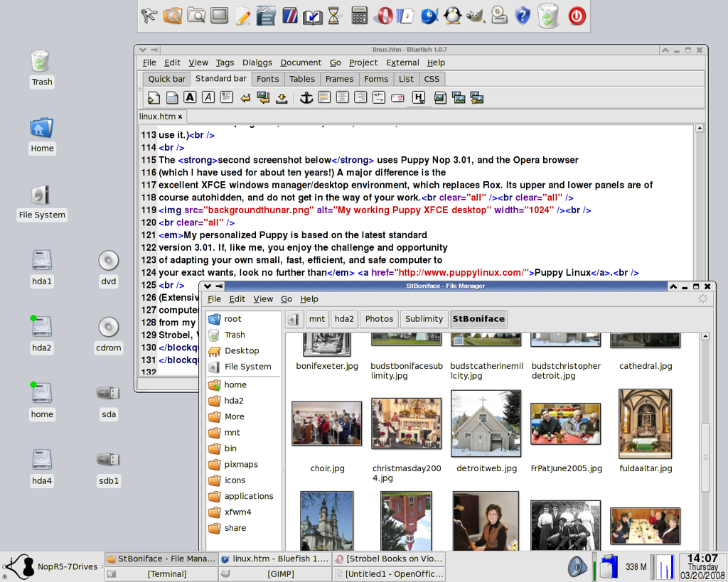
Task: Select the fuldaaltar.jpg thumbnail
Action: pos(645,424)
